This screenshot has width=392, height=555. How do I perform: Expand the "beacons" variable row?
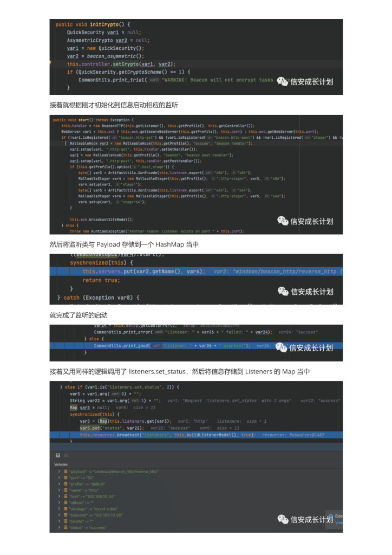click(59, 515)
